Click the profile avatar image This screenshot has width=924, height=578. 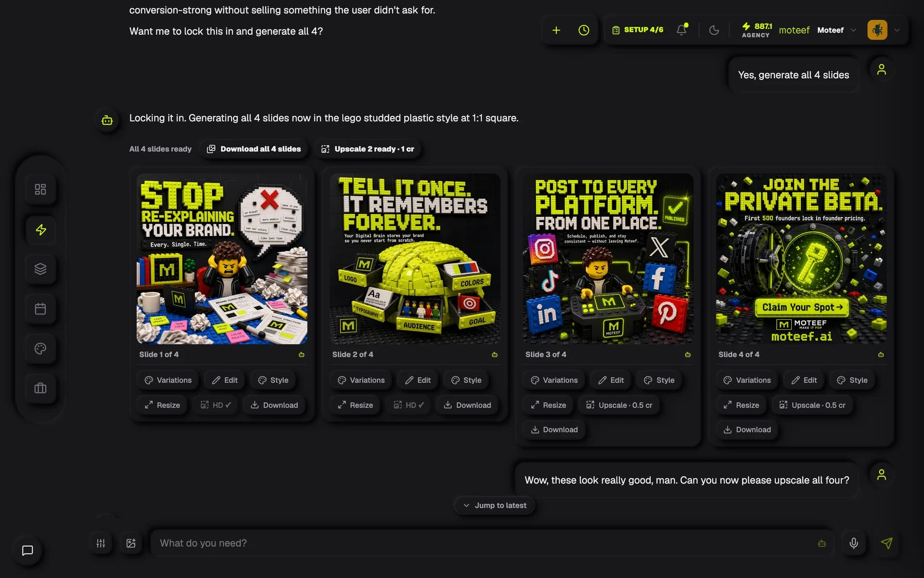(x=877, y=30)
